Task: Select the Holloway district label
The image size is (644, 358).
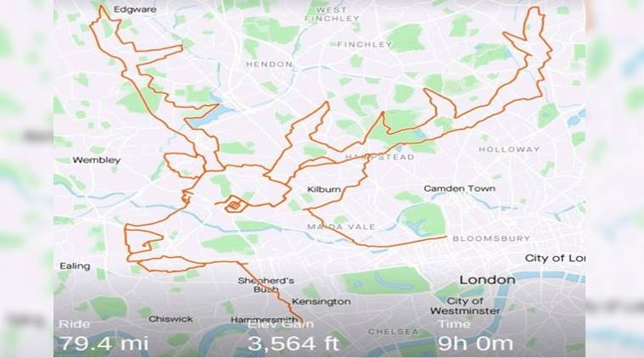Action: click(509, 149)
